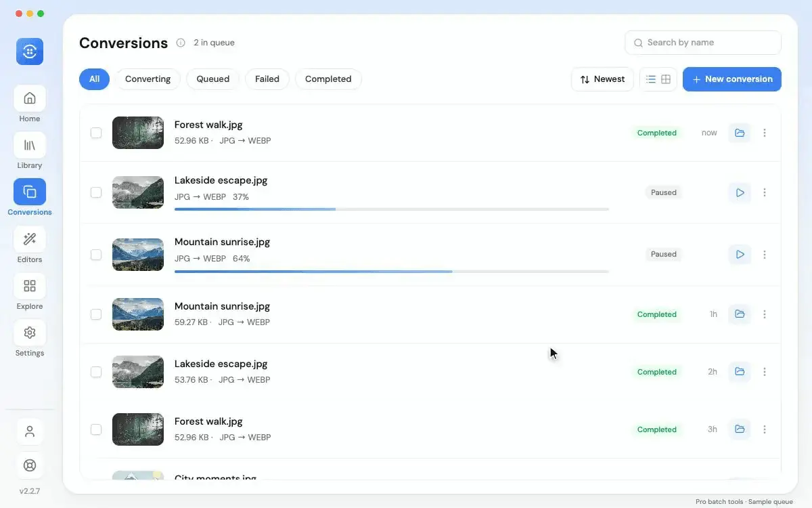Filter by Failed
The height and width of the screenshot is (508, 812).
[x=267, y=79]
